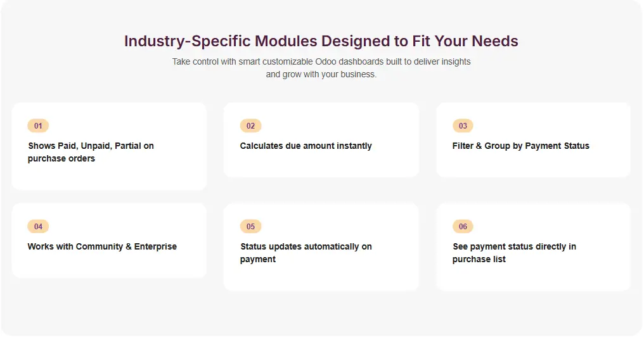Click the subtitle about Odoo dashboards

click(321, 68)
